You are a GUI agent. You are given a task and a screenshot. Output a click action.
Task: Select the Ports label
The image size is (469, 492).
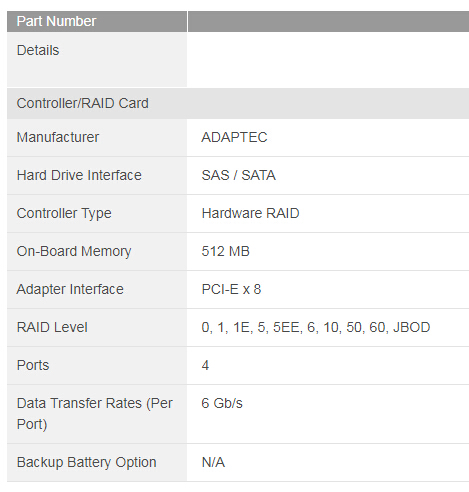pos(33,365)
